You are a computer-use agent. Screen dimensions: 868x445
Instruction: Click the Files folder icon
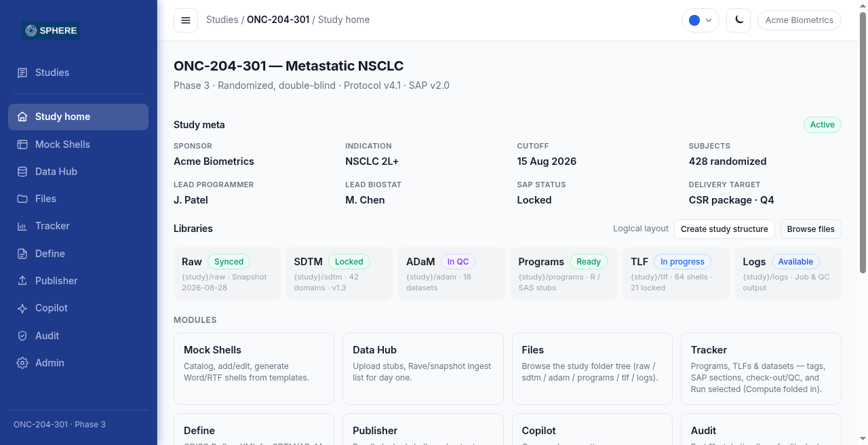[22, 199]
